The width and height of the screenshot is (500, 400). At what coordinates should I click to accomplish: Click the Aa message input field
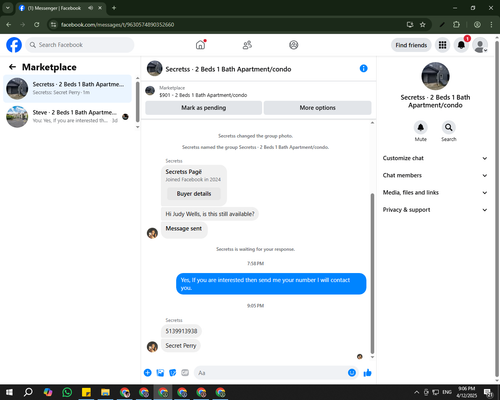click(x=270, y=373)
